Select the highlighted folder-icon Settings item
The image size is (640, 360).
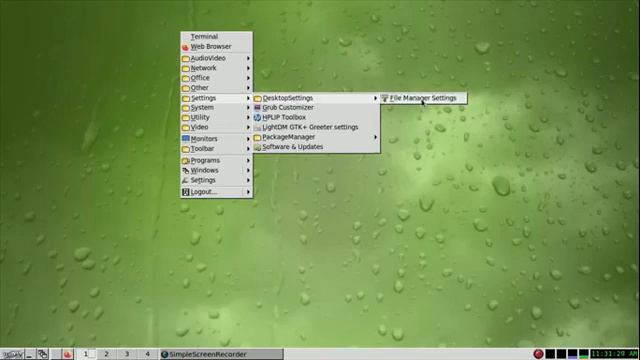[216, 98]
